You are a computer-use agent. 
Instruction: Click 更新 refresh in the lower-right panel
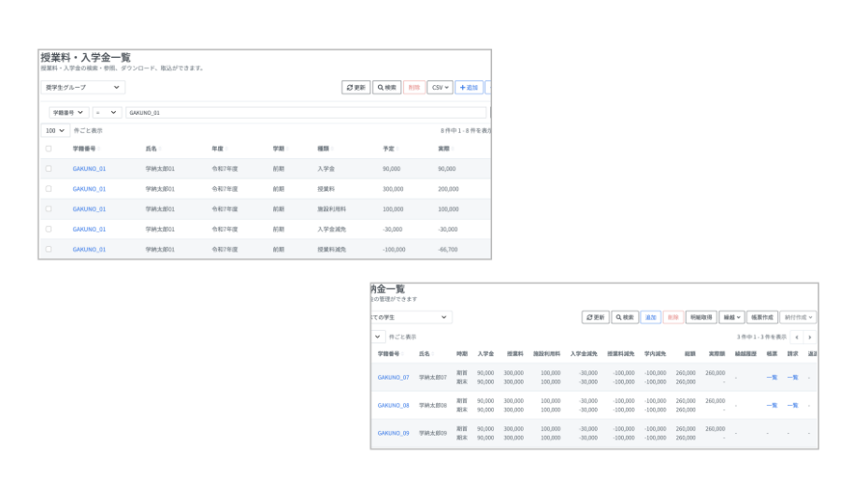(595, 318)
